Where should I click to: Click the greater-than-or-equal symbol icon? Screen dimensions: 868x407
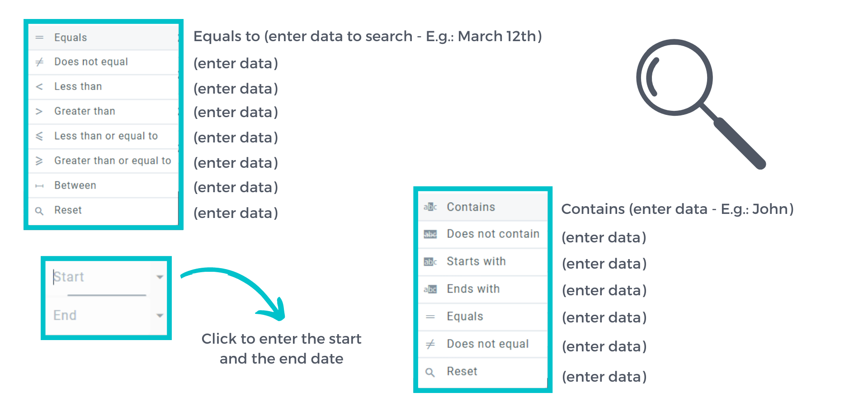(39, 161)
